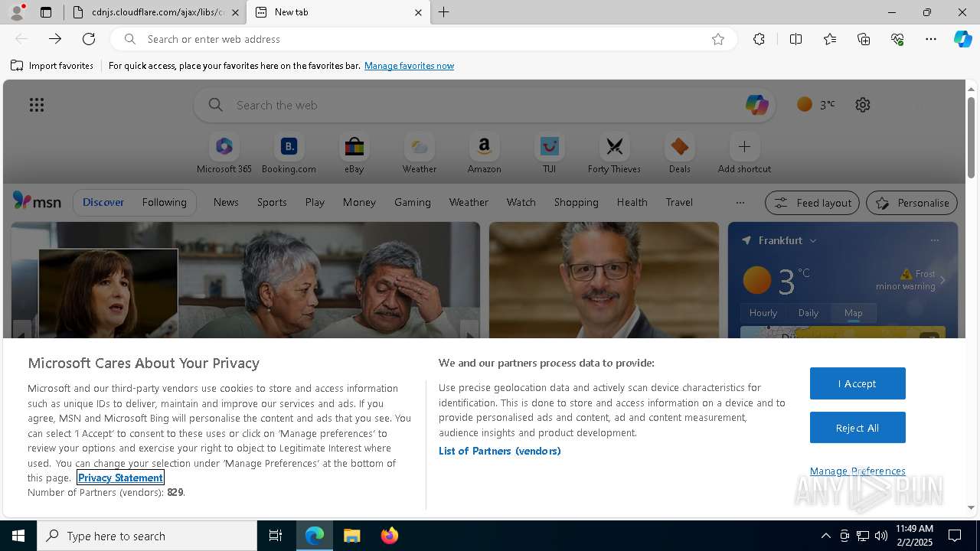
Task: Toggle split screen view
Action: click(796, 39)
